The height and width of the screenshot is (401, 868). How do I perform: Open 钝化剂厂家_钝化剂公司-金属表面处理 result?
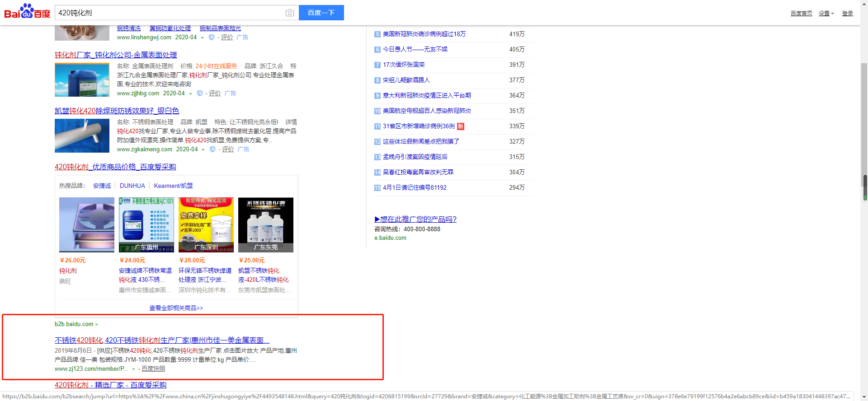(116, 55)
